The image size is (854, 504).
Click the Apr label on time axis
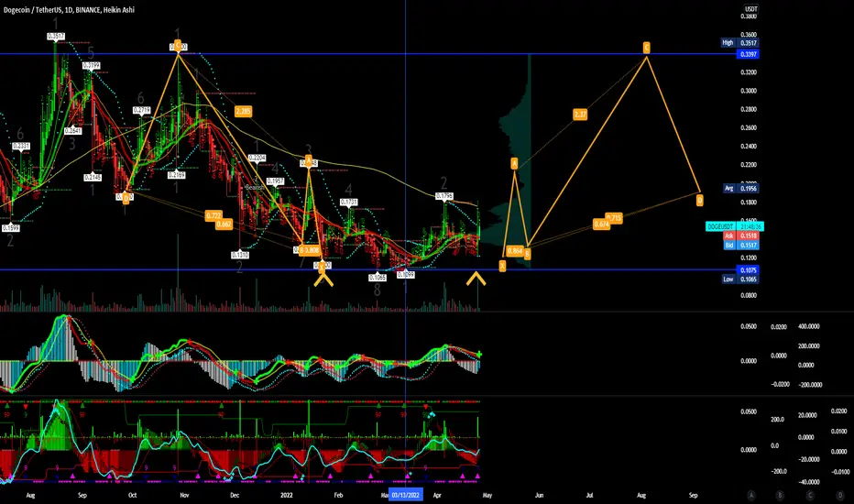437,495
